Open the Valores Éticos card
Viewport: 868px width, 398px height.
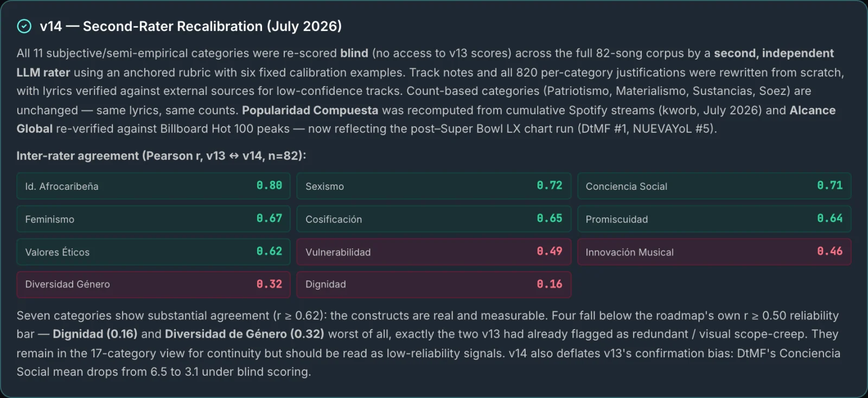[154, 252]
